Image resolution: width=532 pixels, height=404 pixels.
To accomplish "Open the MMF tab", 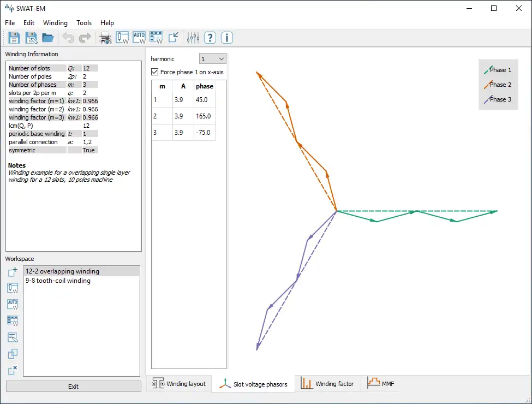I will point(381,384).
